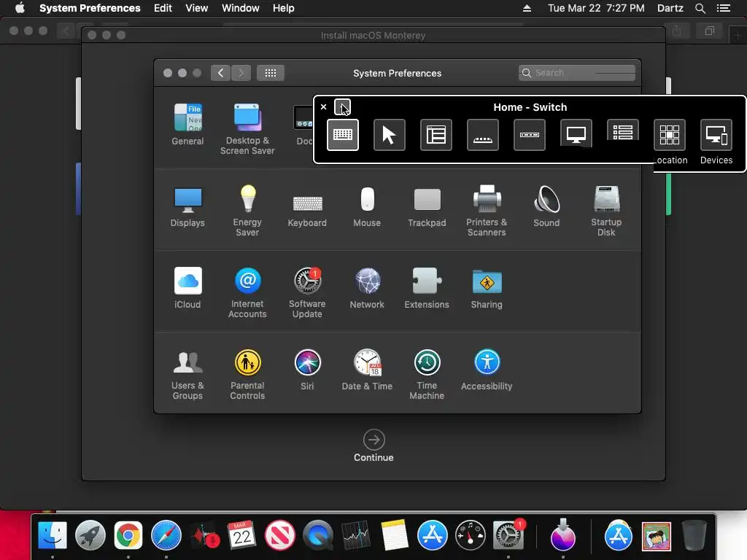Launch the Install macOS Monterey Dock icon
Image resolution: width=747 pixels, height=560 pixels.
(x=562, y=534)
